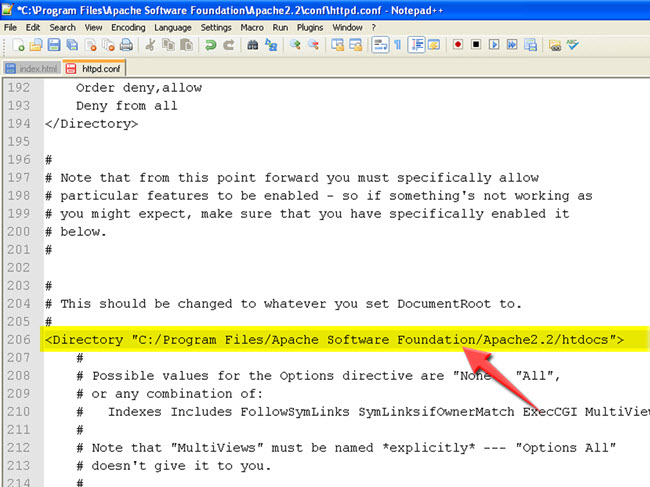
Task: Open the File menu
Action: 10,27
